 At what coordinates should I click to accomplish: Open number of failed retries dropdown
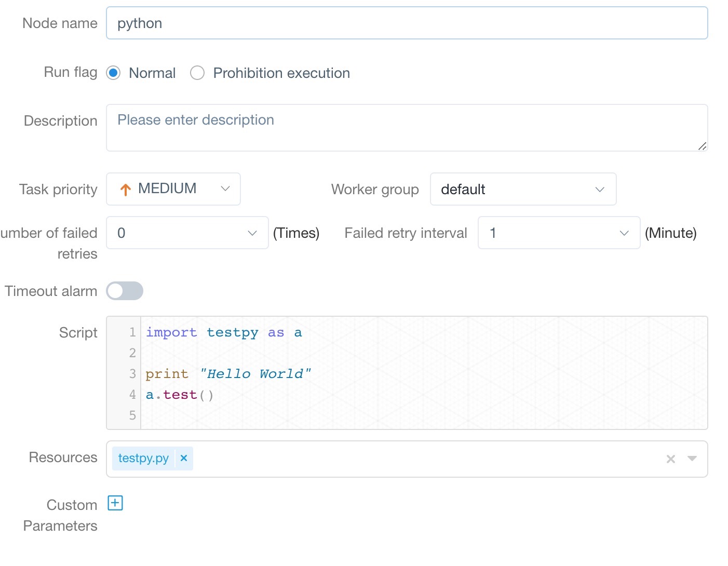187,233
